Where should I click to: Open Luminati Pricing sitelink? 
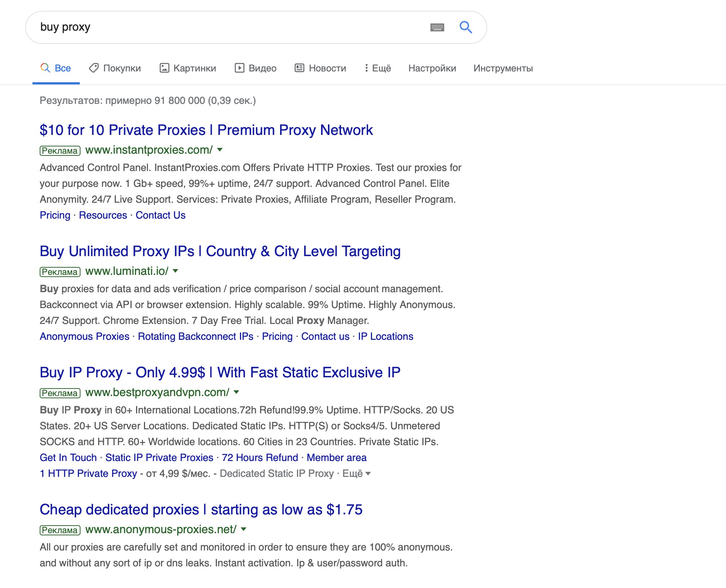pyautogui.click(x=277, y=337)
